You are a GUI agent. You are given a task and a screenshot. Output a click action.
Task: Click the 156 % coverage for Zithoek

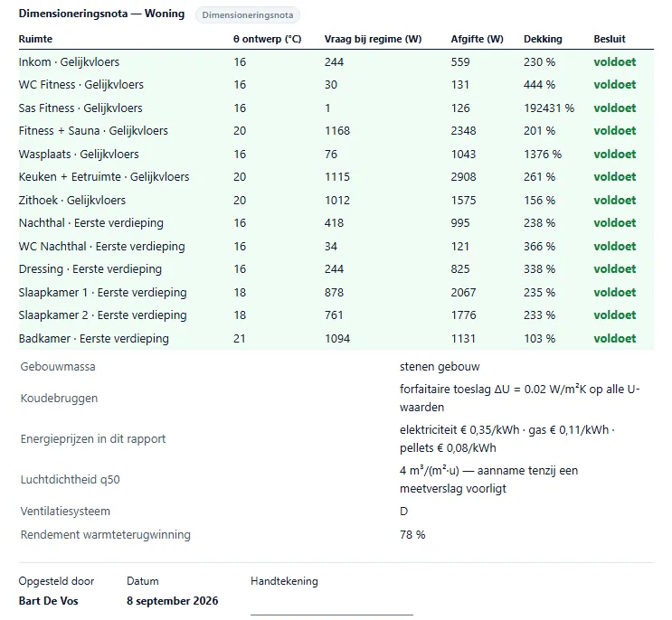coord(540,201)
